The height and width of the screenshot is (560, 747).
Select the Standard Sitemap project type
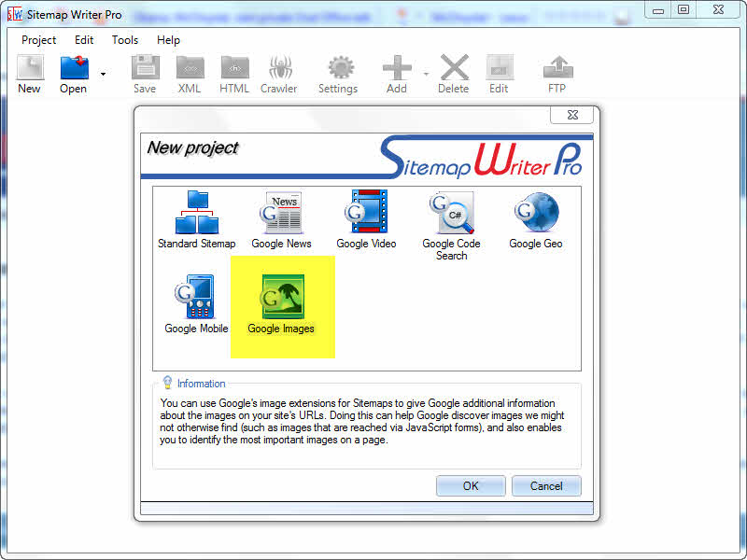coord(197,219)
